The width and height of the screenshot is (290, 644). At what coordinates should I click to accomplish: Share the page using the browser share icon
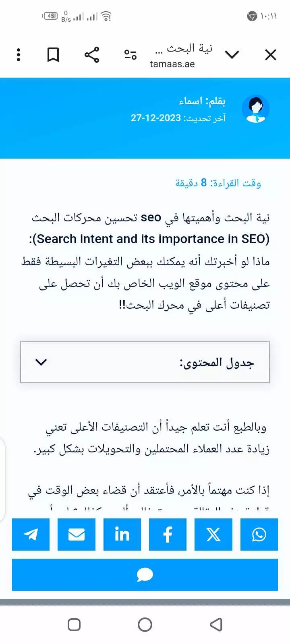[x=91, y=54]
